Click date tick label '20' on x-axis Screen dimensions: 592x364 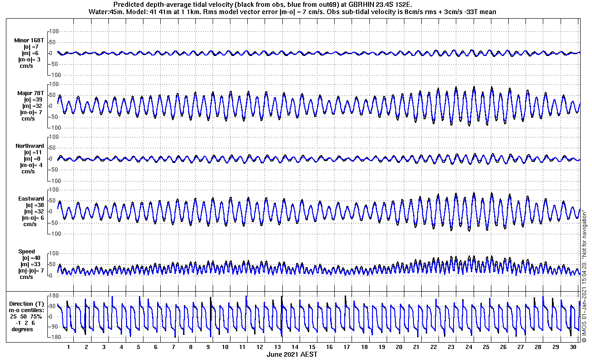[399, 347]
